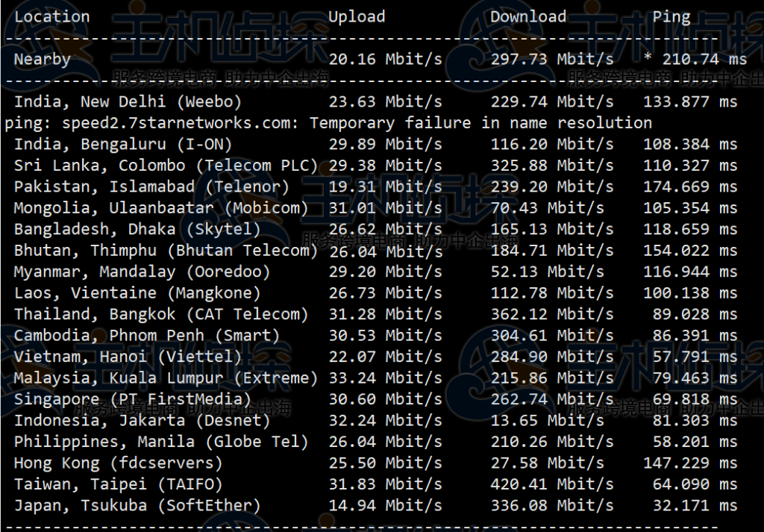Select India, Bengaluru (I-ON) row

pyautogui.click(x=375, y=144)
